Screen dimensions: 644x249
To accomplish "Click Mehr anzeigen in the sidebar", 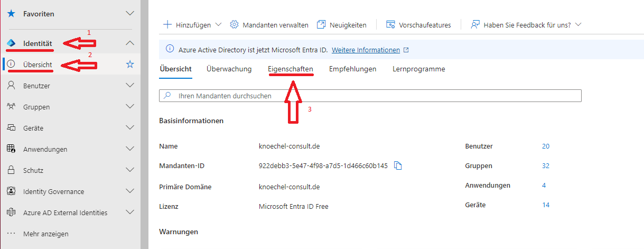I will [45, 234].
